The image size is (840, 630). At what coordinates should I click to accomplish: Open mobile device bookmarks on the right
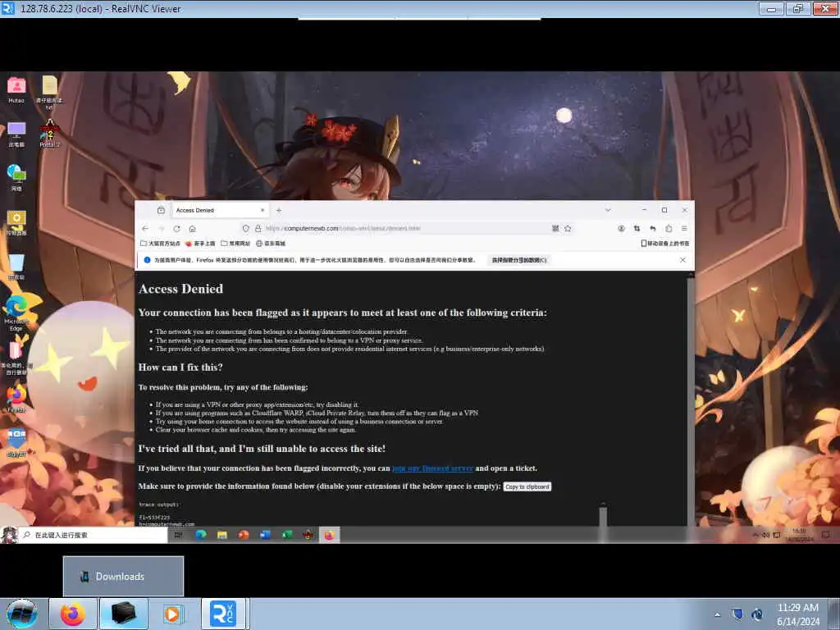[664, 243]
